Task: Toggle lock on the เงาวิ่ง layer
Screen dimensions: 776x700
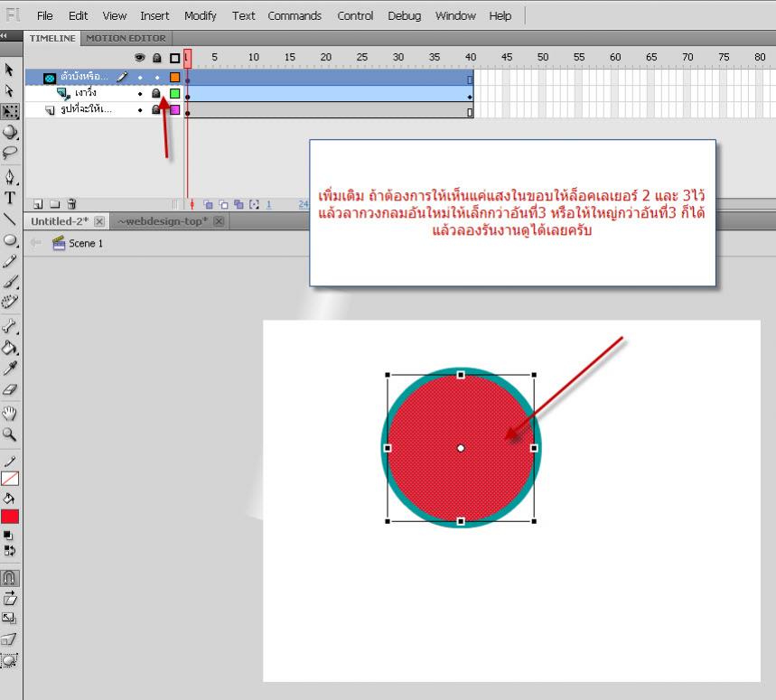Action: pos(156,93)
